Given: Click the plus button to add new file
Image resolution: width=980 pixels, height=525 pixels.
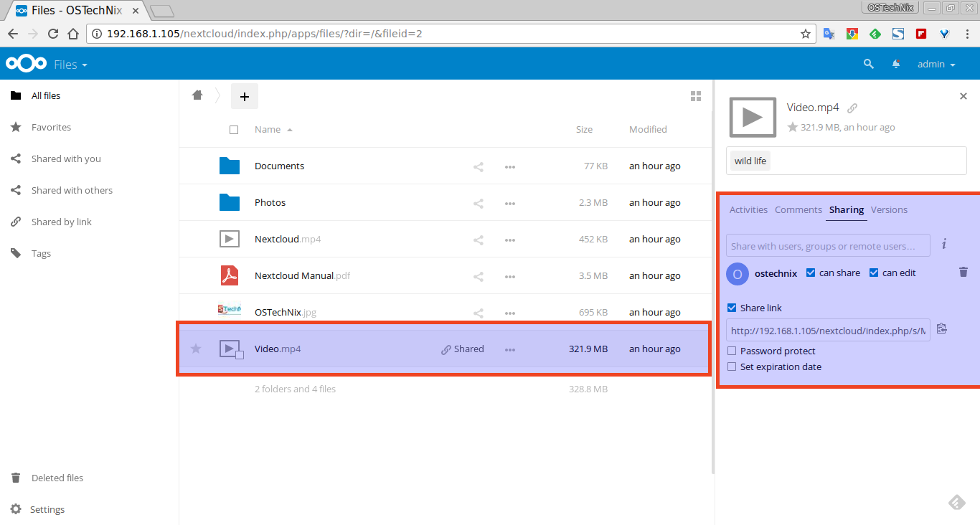Looking at the screenshot, I should coord(244,96).
